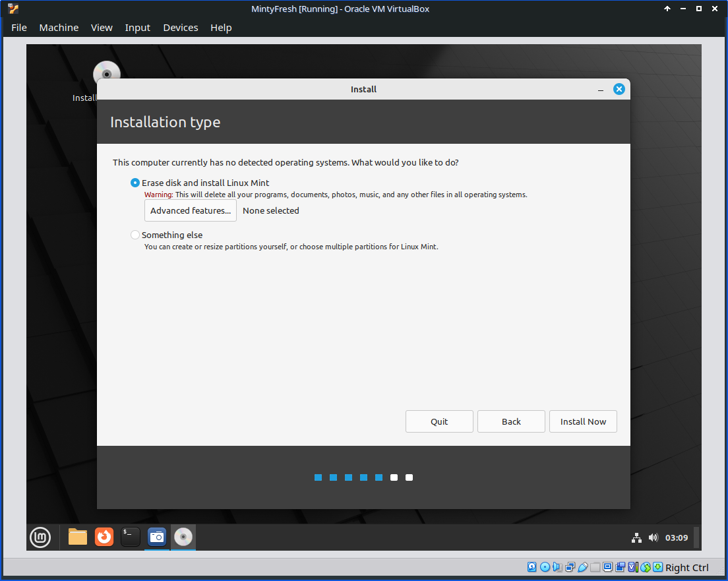The height and width of the screenshot is (581, 728).
Task: Go Back to the previous step
Action: coord(511,421)
